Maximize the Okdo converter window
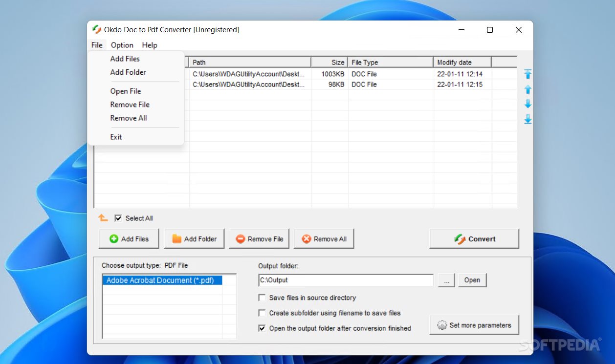This screenshot has width=615, height=364. point(489,30)
